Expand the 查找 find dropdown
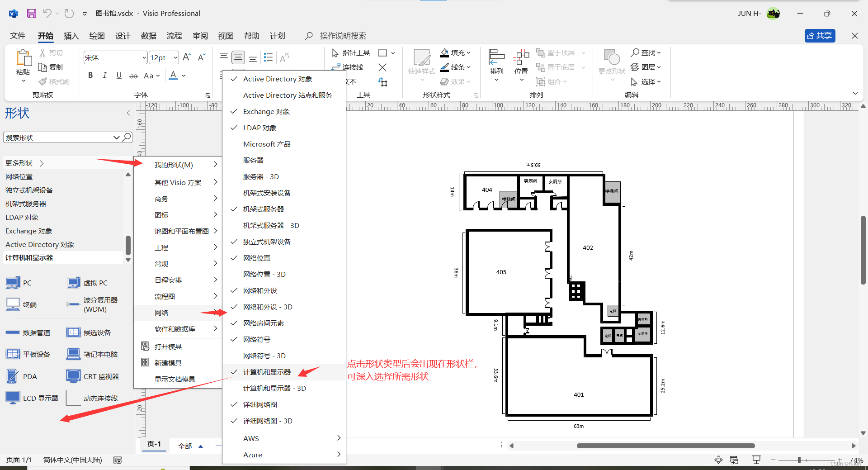Screen dimensions: 868x470 (659, 53)
